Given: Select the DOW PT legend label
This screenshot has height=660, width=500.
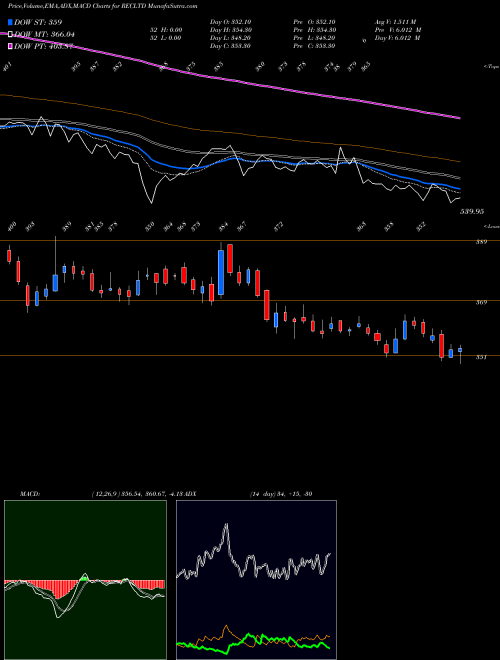Looking at the screenshot, I should tap(44, 47).
